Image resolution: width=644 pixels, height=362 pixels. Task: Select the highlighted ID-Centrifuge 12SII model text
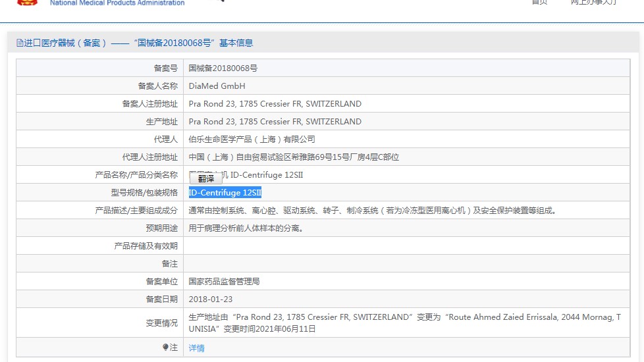tap(225, 192)
